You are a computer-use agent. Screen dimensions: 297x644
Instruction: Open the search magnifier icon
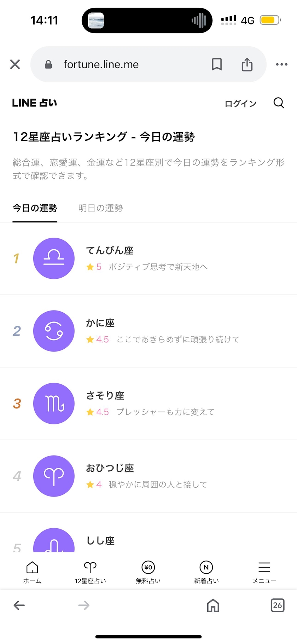[x=279, y=103]
